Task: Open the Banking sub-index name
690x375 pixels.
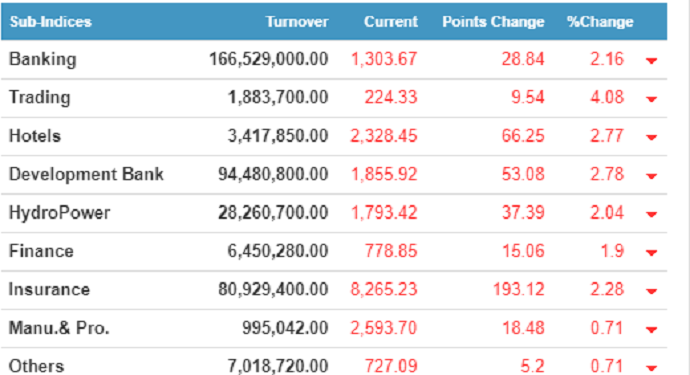Action: point(43,59)
